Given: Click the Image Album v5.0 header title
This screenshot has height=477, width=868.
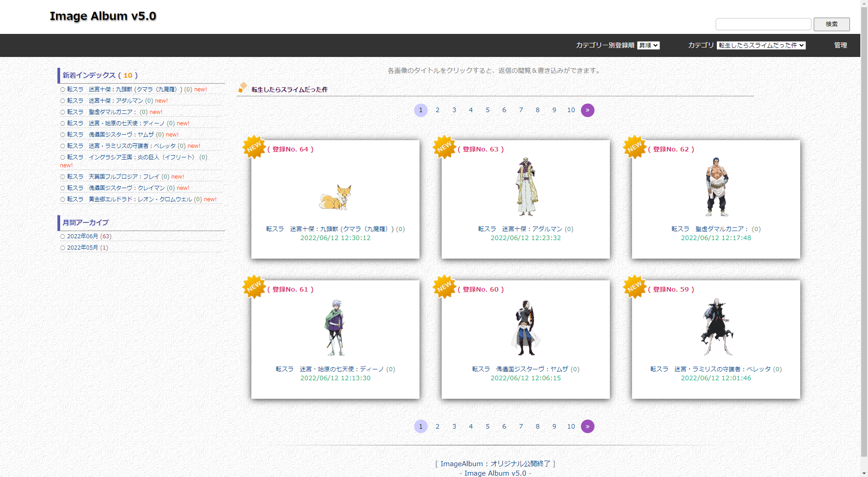Looking at the screenshot, I should coord(103,16).
